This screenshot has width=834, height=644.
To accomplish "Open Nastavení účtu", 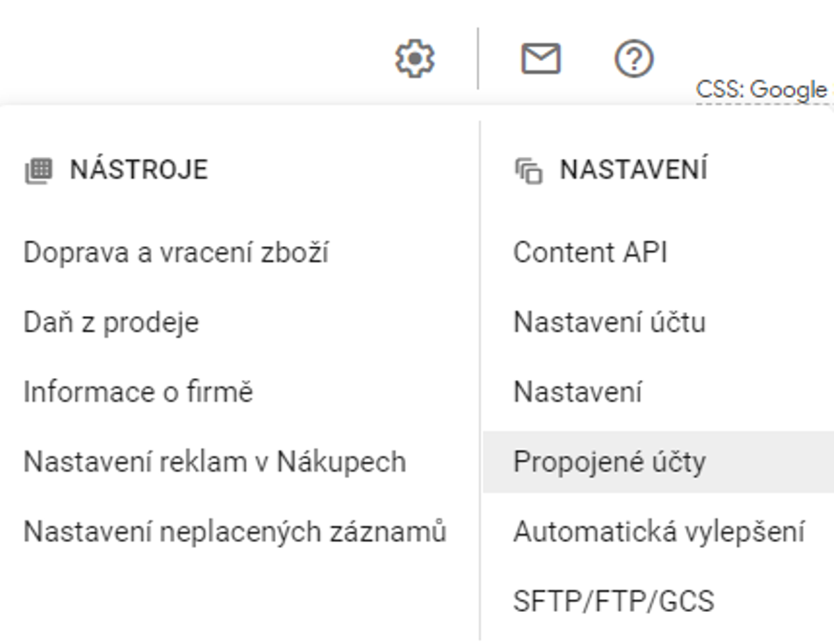I will [610, 322].
